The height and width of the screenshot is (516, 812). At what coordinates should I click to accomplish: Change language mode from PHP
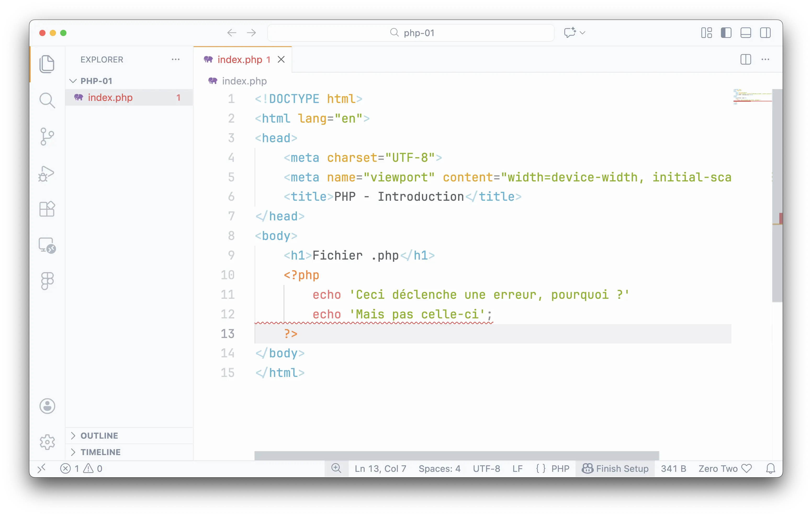pos(560,468)
